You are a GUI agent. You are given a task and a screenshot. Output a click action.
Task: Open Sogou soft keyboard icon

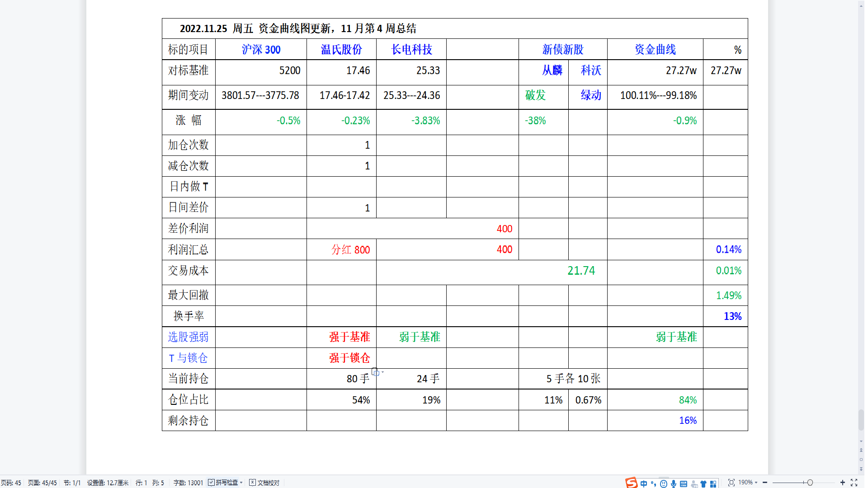point(684,483)
